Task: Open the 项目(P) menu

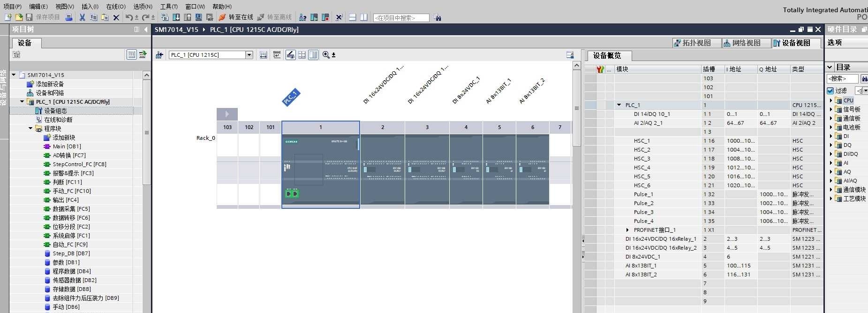Action: pyautogui.click(x=12, y=7)
